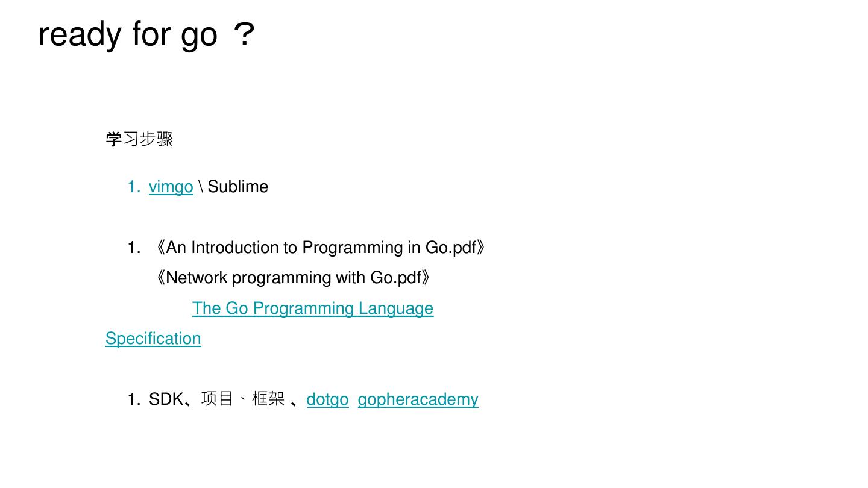Click the list number before SDK
The height and width of the screenshot is (488, 868).
point(133,399)
